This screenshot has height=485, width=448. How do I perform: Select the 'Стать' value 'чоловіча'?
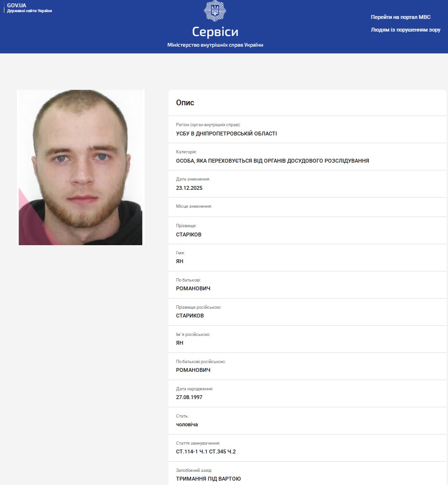(x=187, y=424)
